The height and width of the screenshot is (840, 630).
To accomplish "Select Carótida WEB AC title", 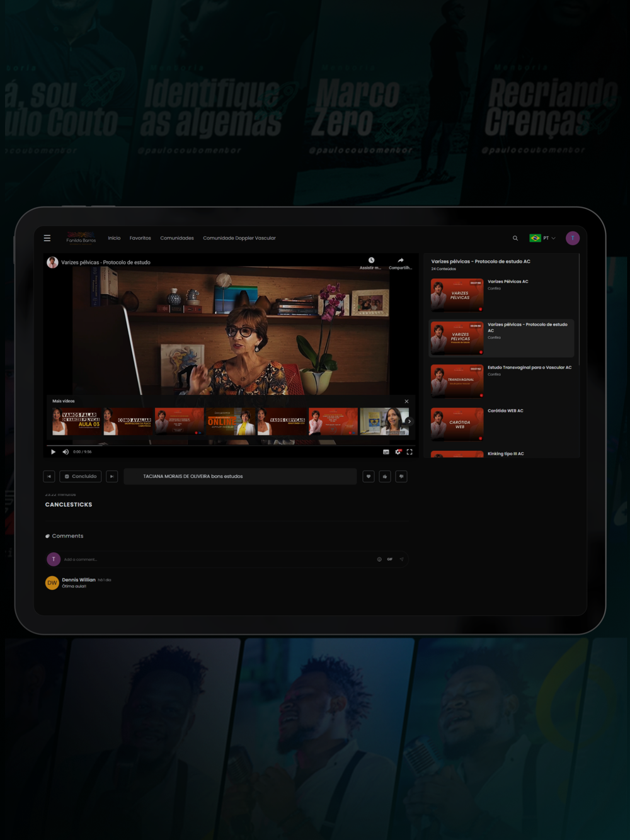I will click(x=505, y=411).
